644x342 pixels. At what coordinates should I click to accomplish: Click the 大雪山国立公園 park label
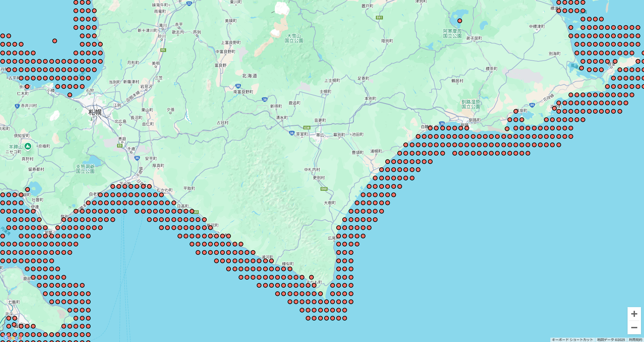[294, 38]
